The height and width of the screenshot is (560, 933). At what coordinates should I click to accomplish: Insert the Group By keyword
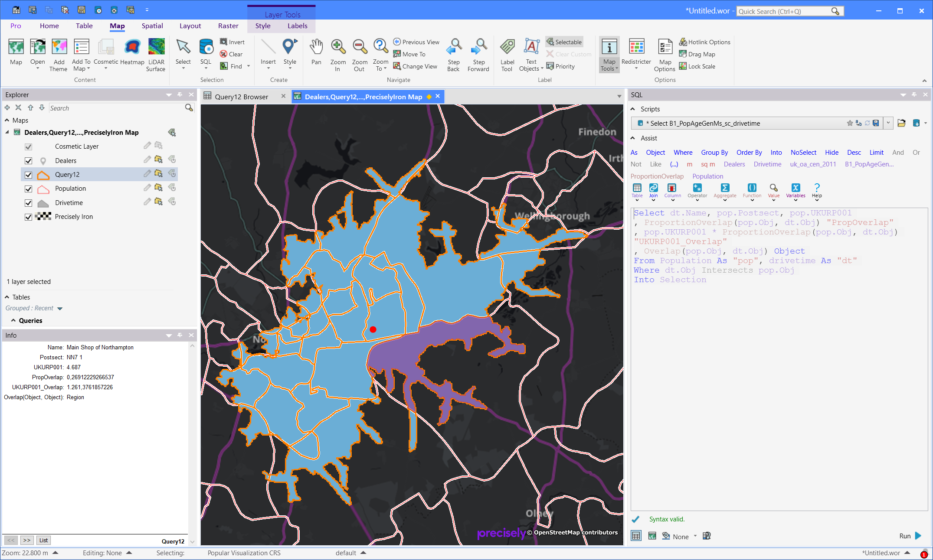(x=714, y=153)
